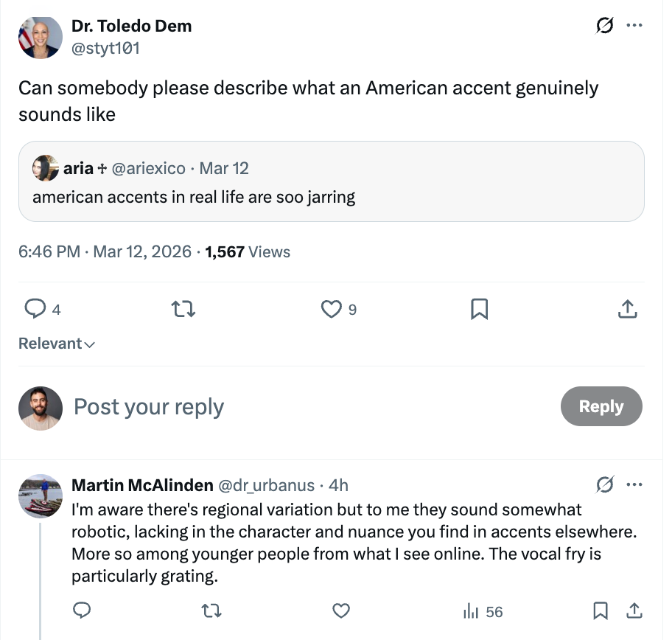Viewport: 672px width, 640px height.
Task: Open more options on Martin McAlinden's reply
Action: click(x=634, y=484)
